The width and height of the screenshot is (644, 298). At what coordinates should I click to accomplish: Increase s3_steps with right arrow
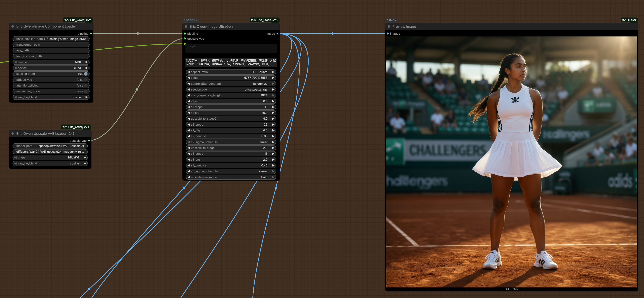tap(273, 154)
